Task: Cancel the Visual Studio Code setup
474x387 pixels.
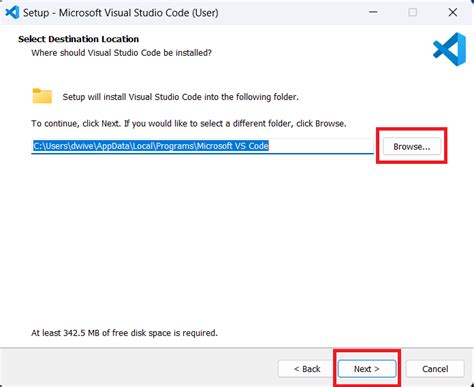Action: (x=435, y=369)
